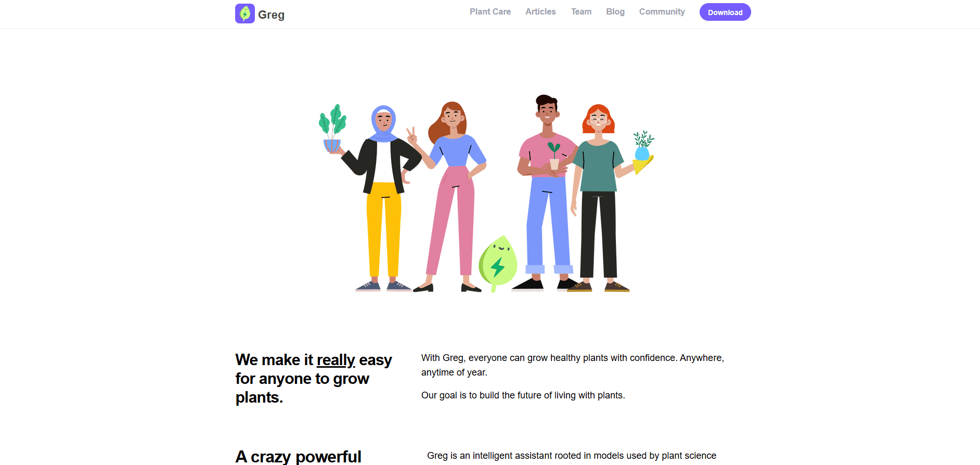This screenshot has width=980, height=465.
Task: Click the 'We make it really easy' heading
Action: coord(314,379)
